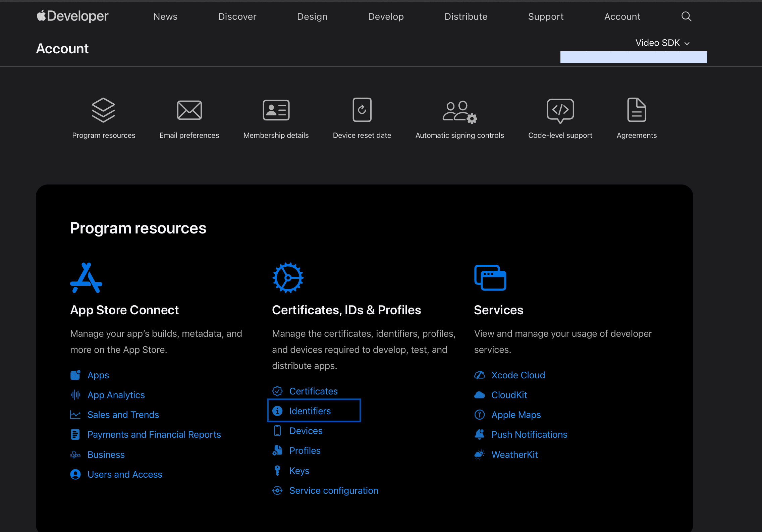
Task: Click the Agreements document icon
Action: pyautogui.click(x=637, y=110)
